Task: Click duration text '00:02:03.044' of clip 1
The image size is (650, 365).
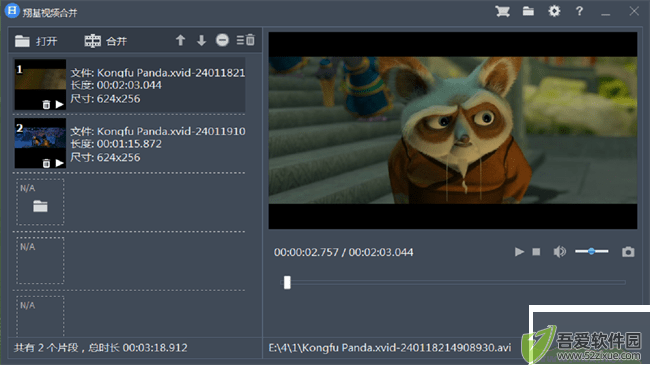Action: point(129,85)
